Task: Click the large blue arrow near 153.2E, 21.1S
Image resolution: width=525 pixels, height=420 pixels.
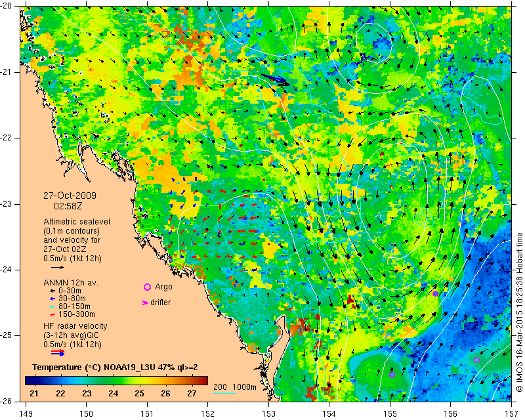Action: tap(276, 79)
